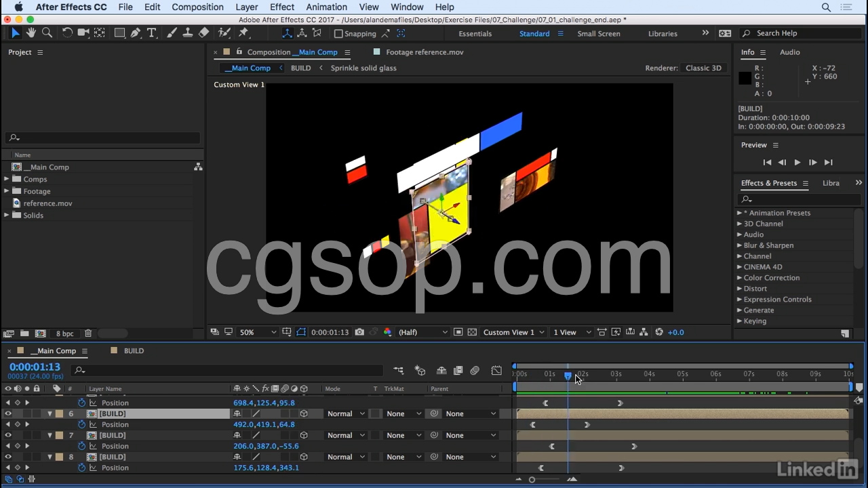Expand the 3D Channel effects category
This screenshot has height=488, width=868.
click(740, 224)
